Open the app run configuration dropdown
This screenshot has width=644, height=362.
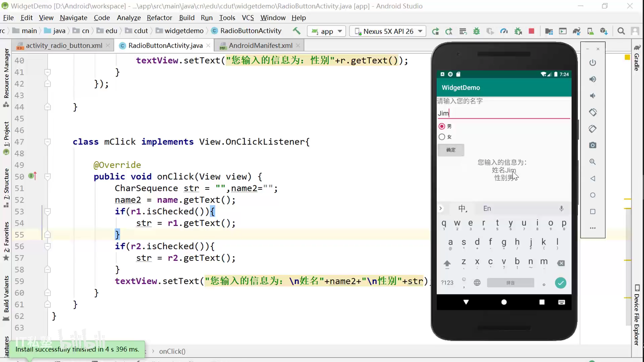[327, 31]
